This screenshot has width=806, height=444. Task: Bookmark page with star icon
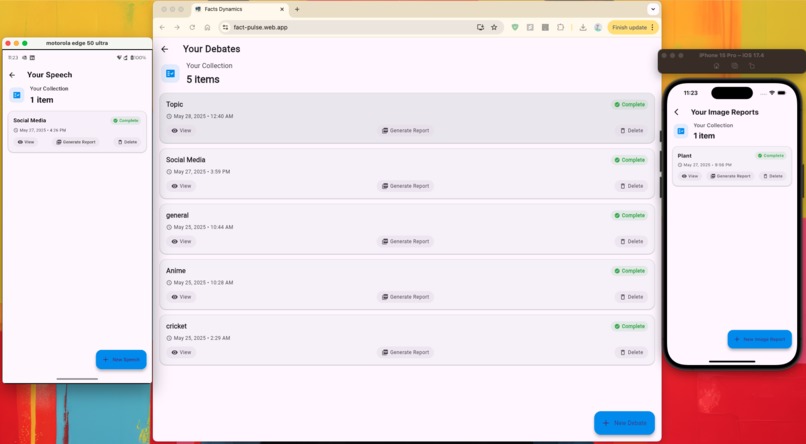pyautogui.click(x=494, y=27)
